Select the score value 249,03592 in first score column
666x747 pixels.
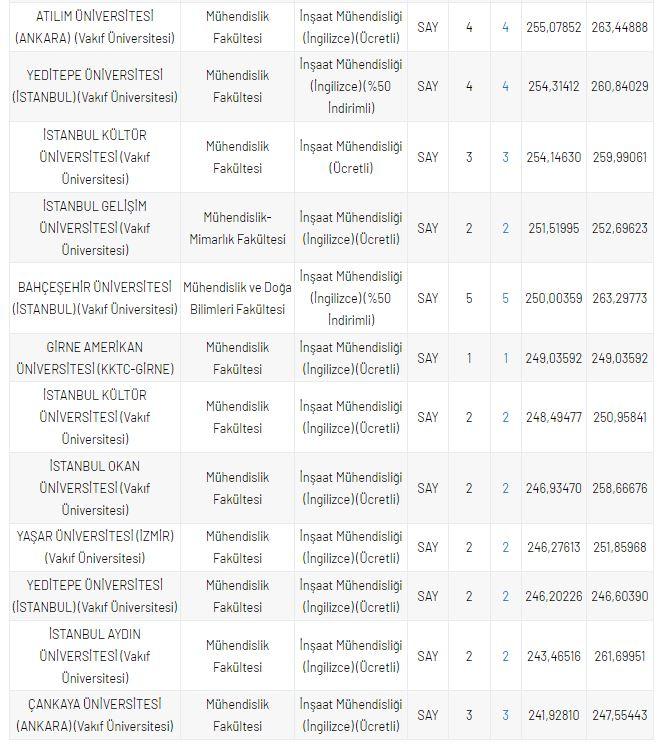pos(553,358)
